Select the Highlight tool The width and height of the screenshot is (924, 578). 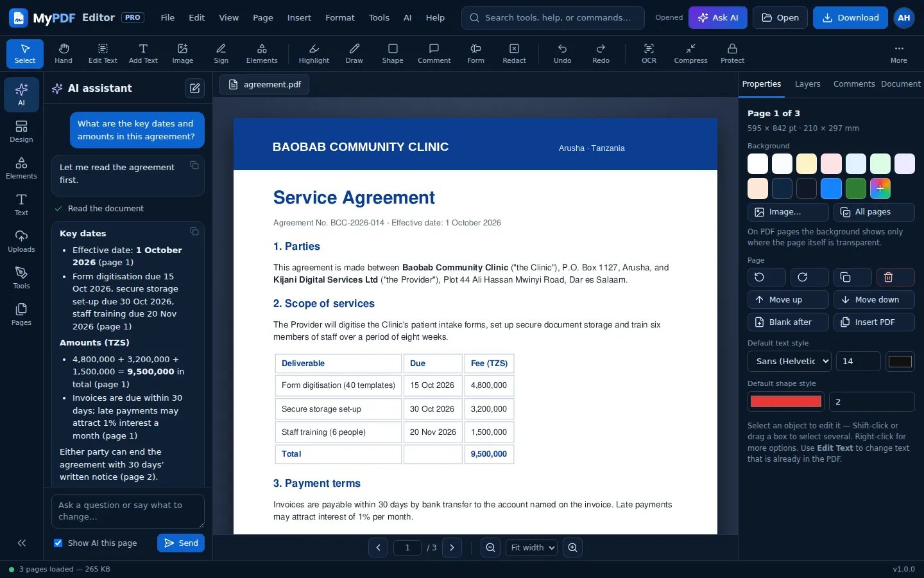click(314, 54)
